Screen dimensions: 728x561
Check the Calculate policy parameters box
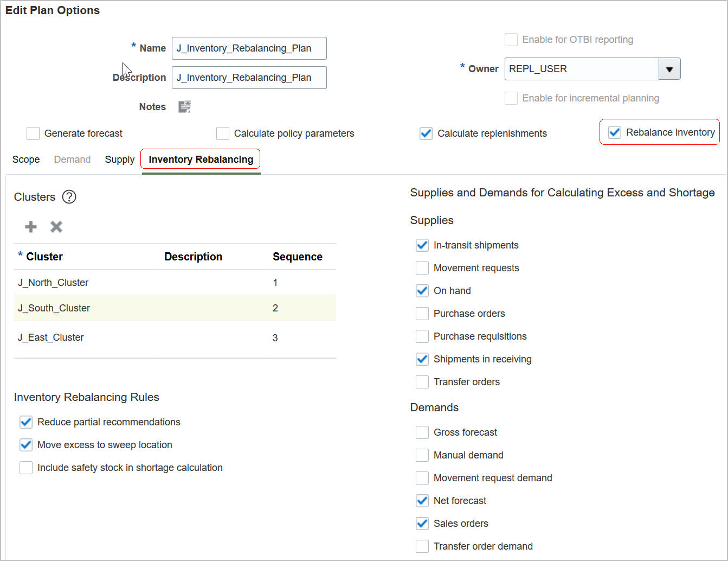click(223, 133)
